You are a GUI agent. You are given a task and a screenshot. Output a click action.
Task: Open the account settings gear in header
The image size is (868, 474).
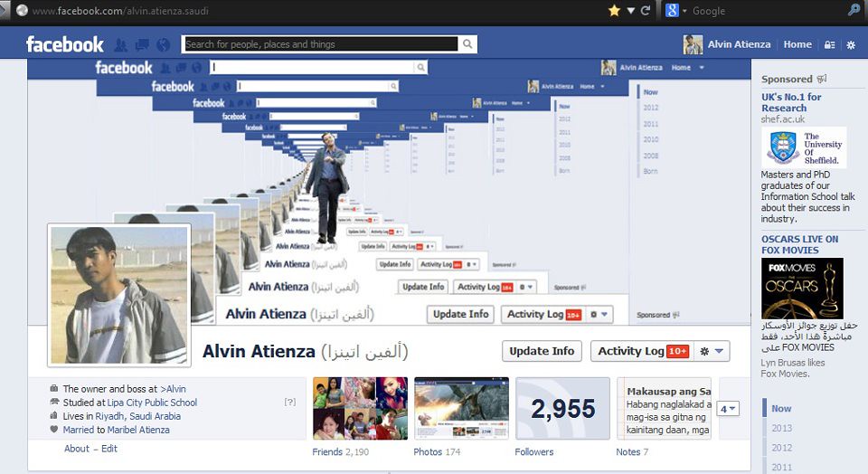pyautogui.click(x=851, y=45)
